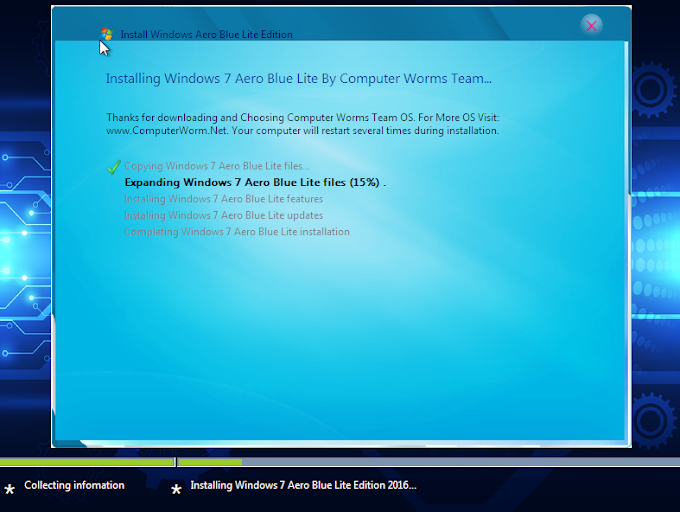Click the Installing Windows progress bar
The width and height of the screenshot is (680, 512).
click(x=429, y=462)
